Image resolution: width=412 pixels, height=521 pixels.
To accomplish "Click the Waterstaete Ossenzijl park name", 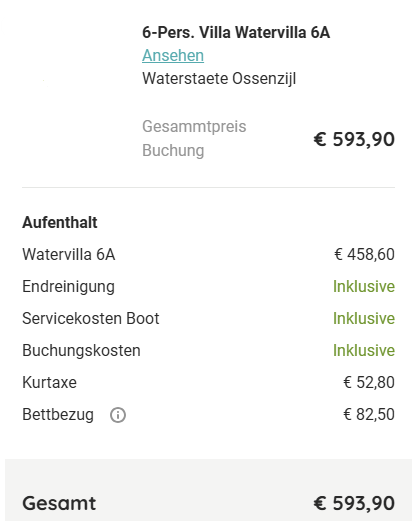I will pyautogui.click(x=219, y=79).
